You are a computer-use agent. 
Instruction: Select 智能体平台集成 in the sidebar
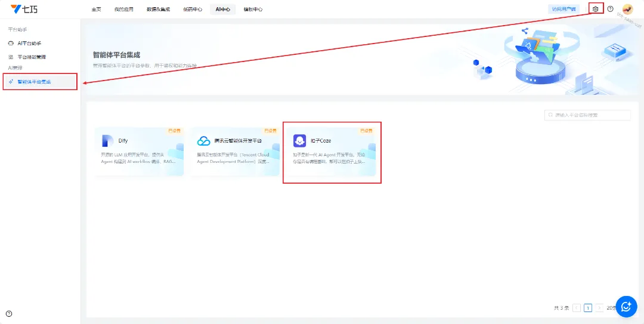[34, 82]
